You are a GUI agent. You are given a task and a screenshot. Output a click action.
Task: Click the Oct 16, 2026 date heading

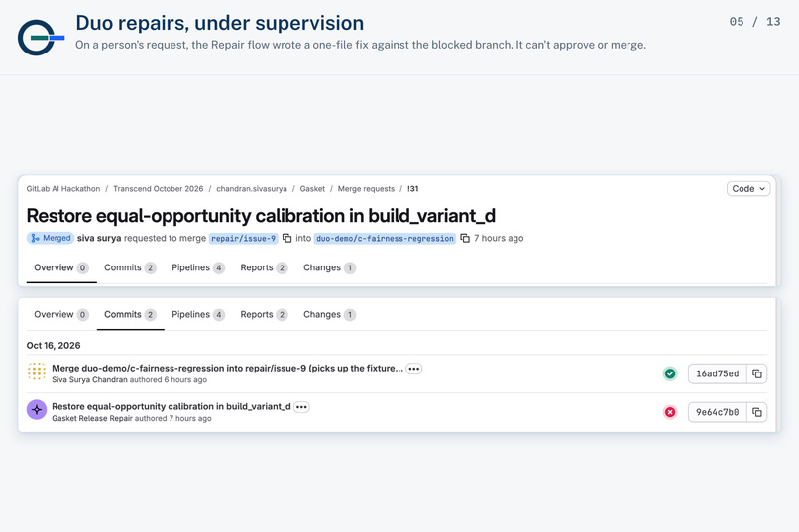pos(54,345)
